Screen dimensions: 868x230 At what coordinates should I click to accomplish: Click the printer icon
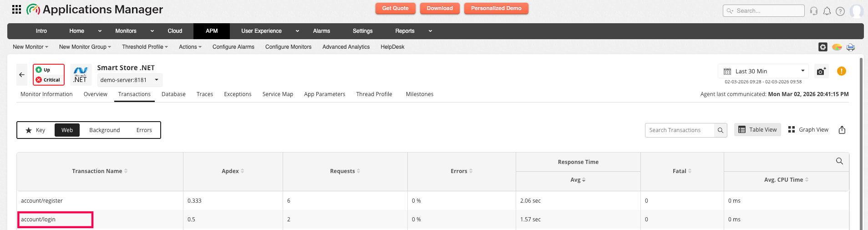coord(851,47)
